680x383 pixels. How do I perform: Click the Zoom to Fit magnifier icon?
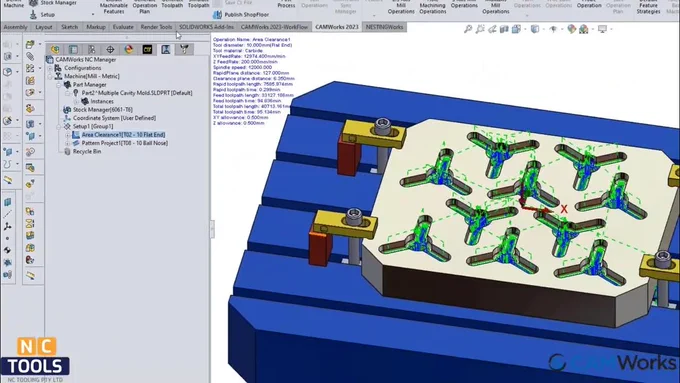pos(468,29)
